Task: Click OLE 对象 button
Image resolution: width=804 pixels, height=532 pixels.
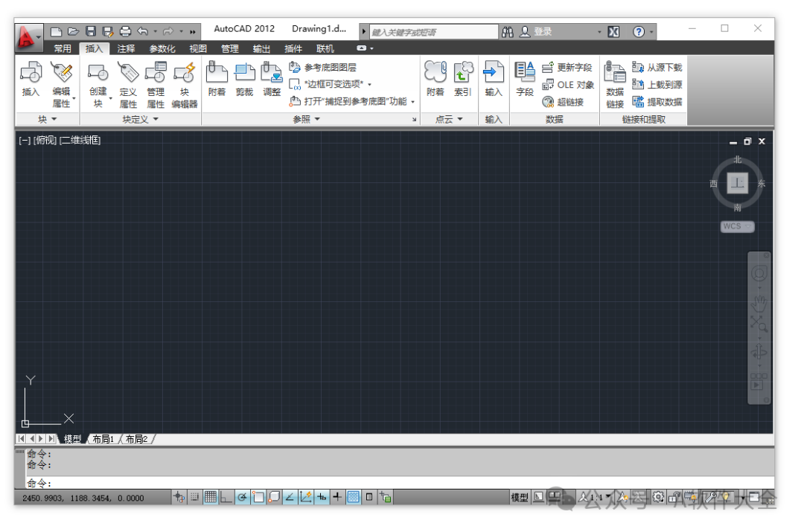Action: pos(568,85)
